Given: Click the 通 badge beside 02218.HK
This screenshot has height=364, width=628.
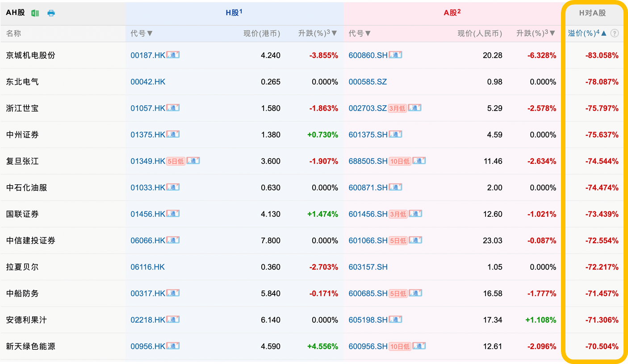Looking at the screenshot, I should 173,320.
